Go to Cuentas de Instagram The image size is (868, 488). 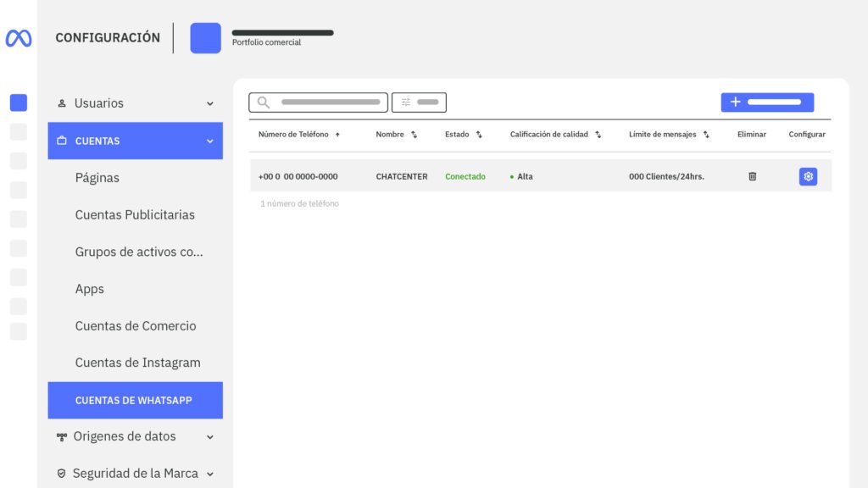pyautogui.click(x=137, y=363)
